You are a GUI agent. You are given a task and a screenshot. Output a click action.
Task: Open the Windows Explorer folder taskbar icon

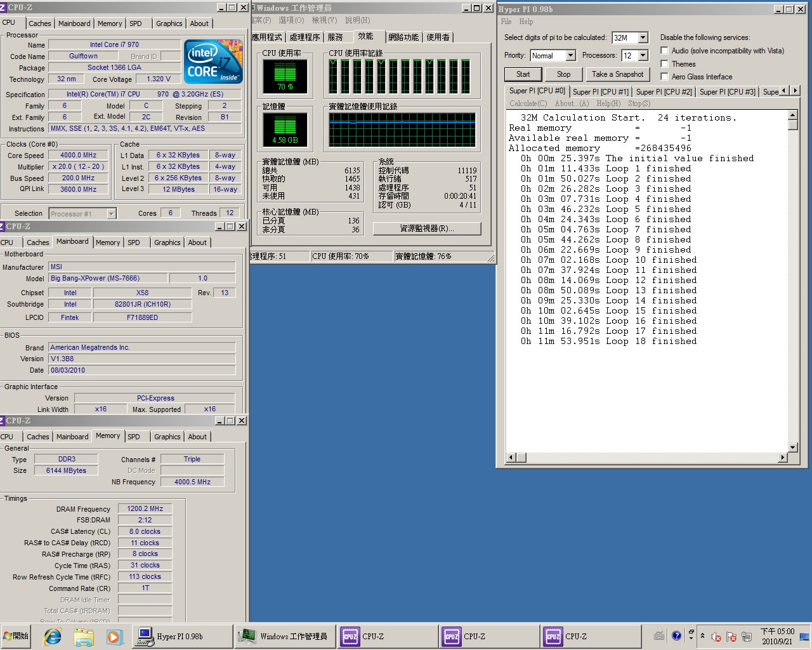click(84, 636)
